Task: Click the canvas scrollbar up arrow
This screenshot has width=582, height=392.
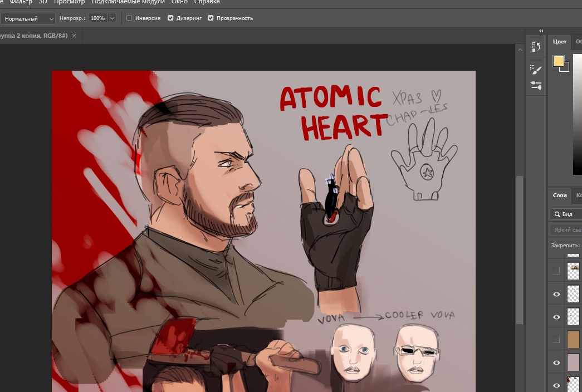Action: [x=520, y=50]
